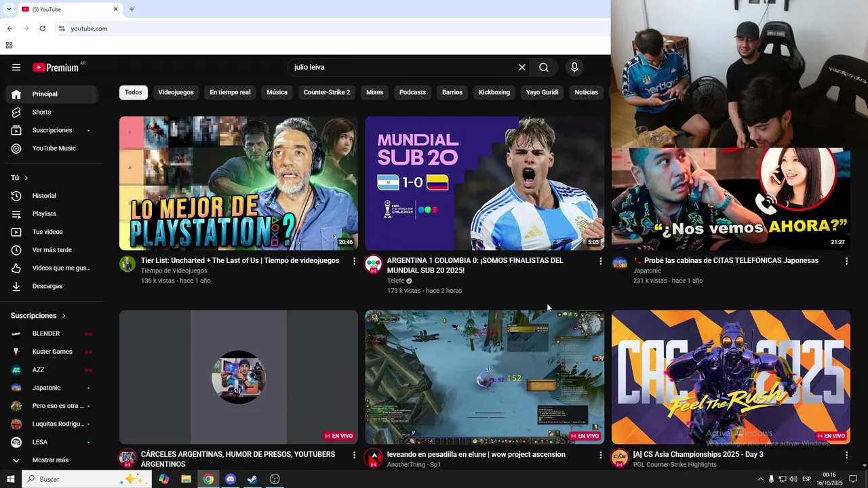This screenshot has width=868, height=488.
Task: Select Principal home entry in sidebar
Action: click(52, 94)
